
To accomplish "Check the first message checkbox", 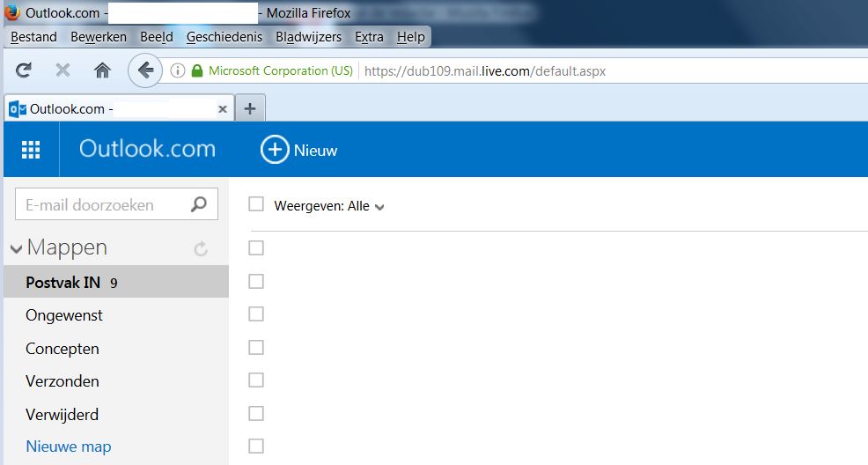I will click(x=256, y=248).
